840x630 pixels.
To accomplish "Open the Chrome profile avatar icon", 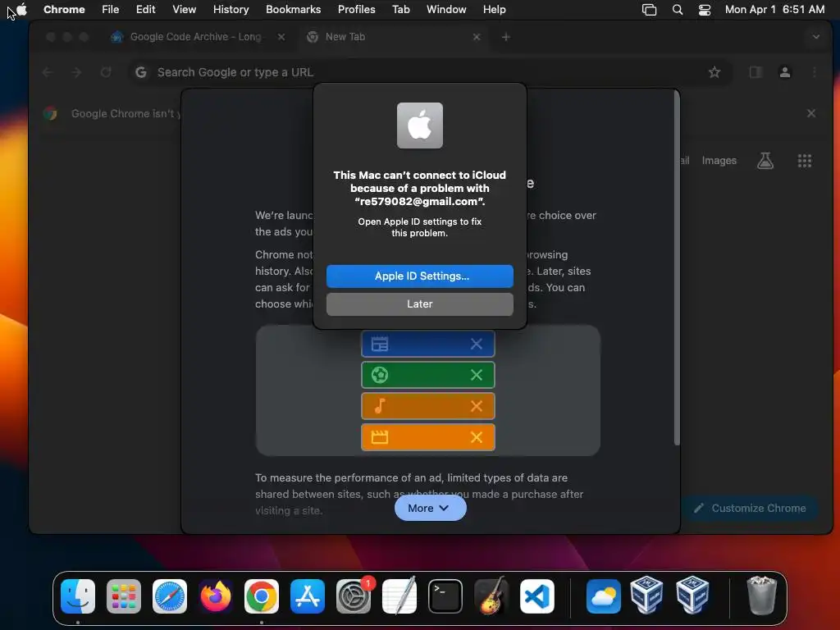I will (785, 72).
